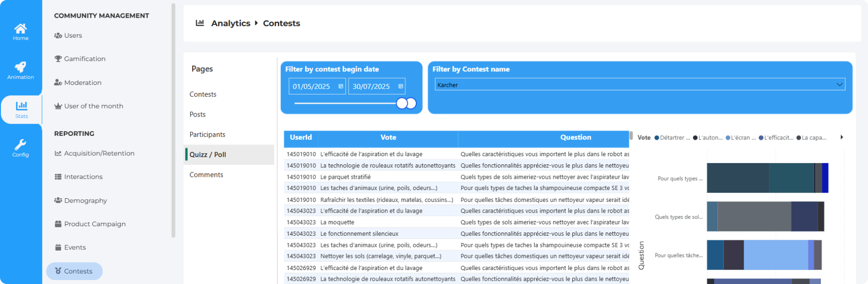Screen dimensions: 868x284
Task: Open Config via the wrench icon
Action: tap(20, 144)
